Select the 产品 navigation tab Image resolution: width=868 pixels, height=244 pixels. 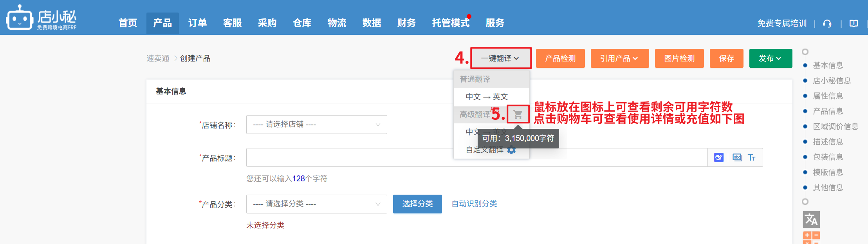162,23
